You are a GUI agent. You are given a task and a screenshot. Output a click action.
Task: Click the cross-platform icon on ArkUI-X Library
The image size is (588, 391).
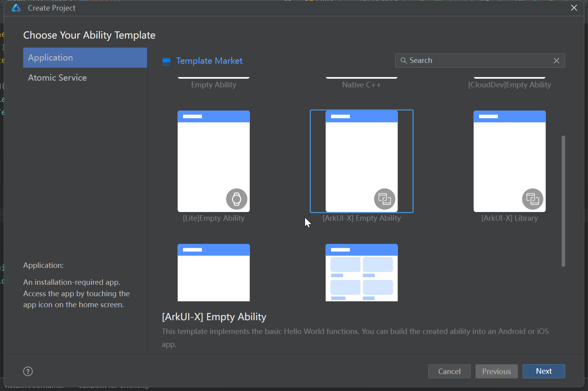click(x=533, y=199)
